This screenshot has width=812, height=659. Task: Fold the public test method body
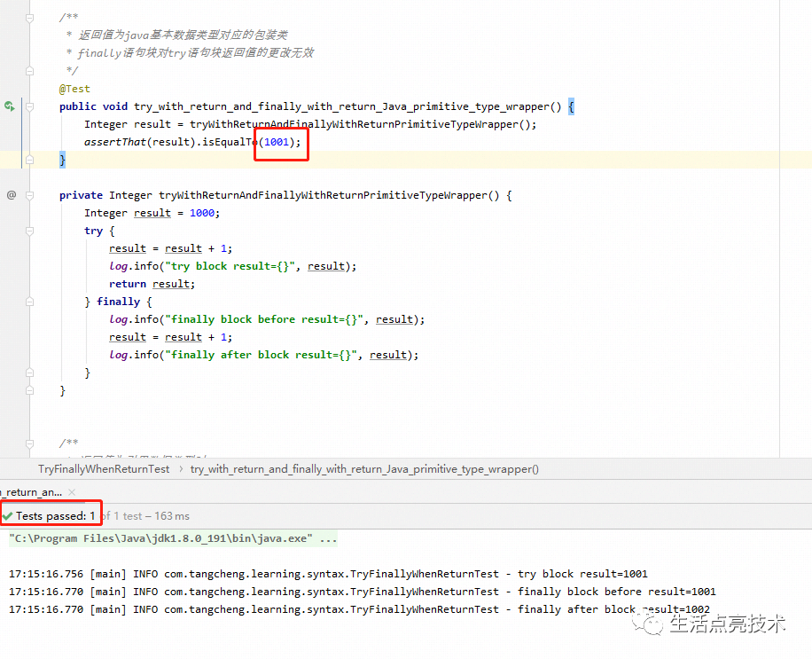(x=29, y=106)
